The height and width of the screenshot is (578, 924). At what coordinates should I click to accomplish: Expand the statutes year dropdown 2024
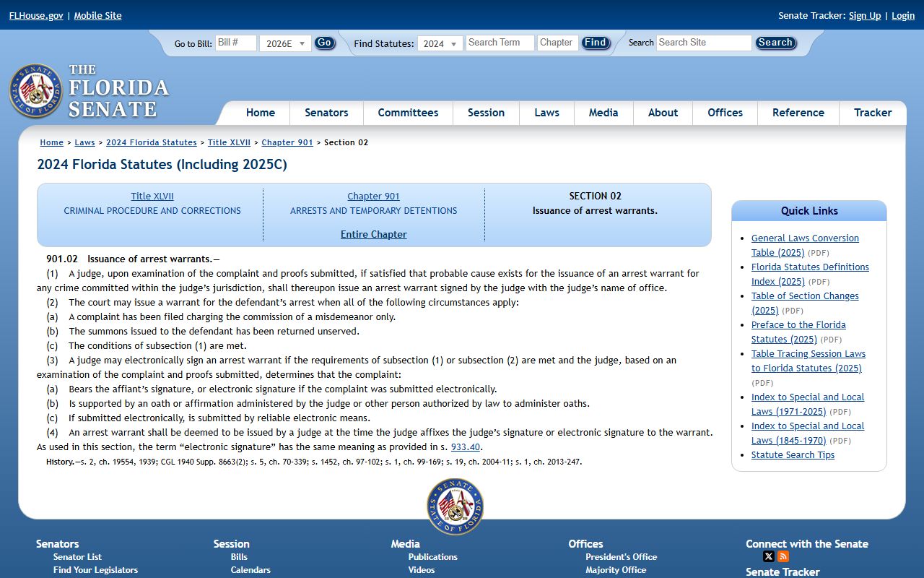[x=440, y=43]
